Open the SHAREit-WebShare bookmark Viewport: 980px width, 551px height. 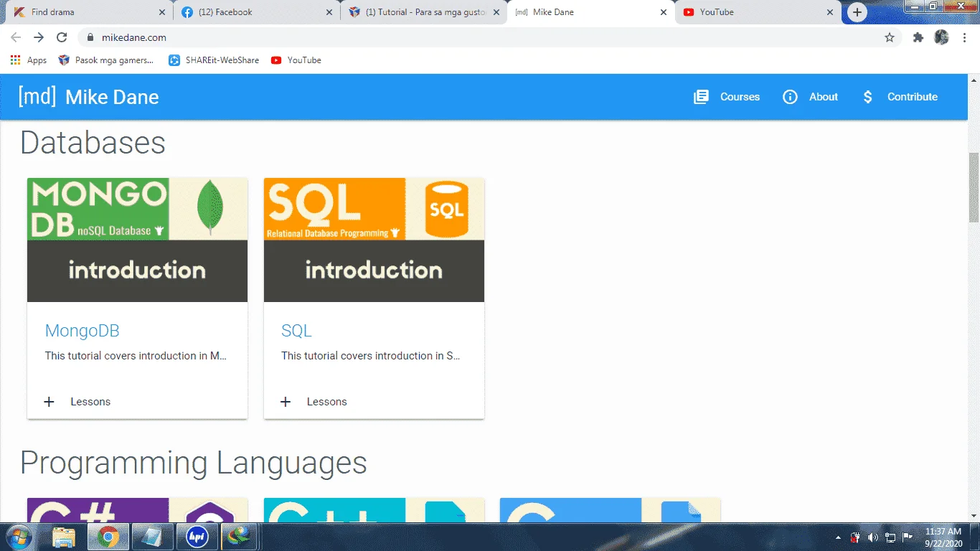214,60
